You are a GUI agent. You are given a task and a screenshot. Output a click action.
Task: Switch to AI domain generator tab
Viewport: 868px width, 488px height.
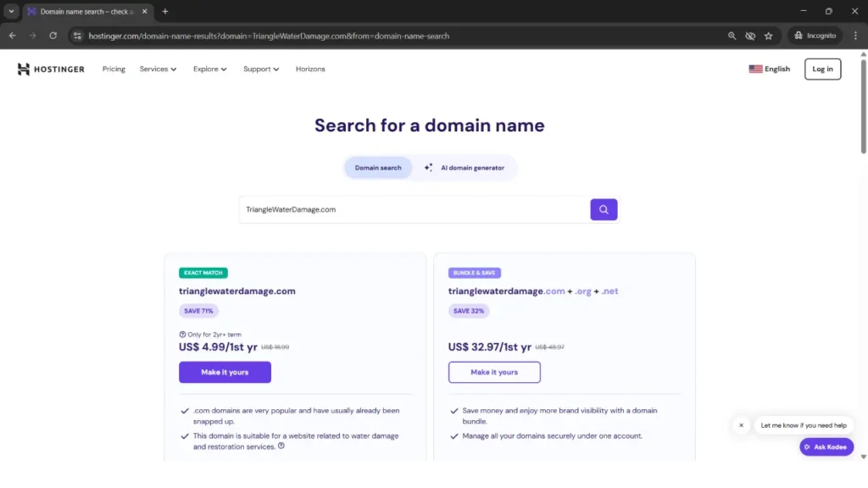point(465,168)
